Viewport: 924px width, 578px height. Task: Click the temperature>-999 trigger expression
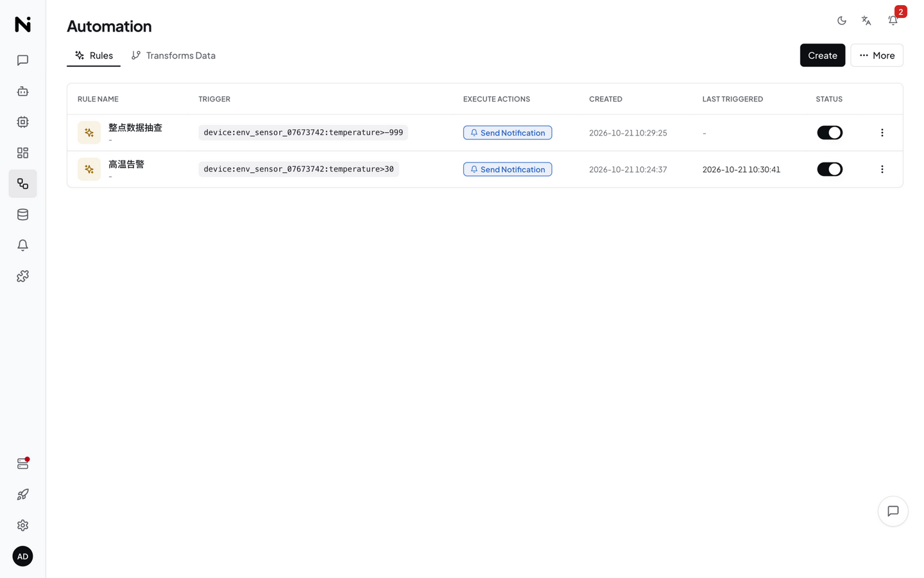click(x=304, y=133)
